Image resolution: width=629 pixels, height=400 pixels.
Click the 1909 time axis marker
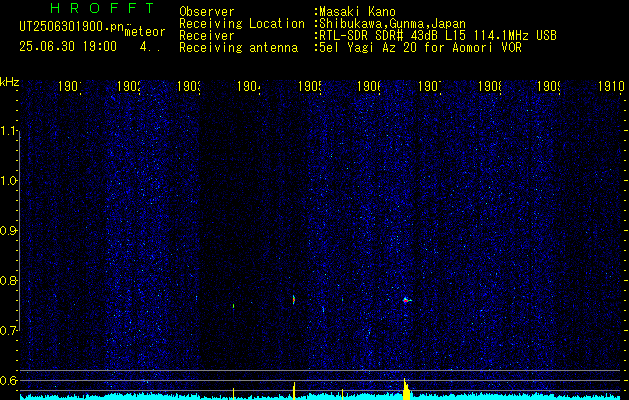pos(549,86)
